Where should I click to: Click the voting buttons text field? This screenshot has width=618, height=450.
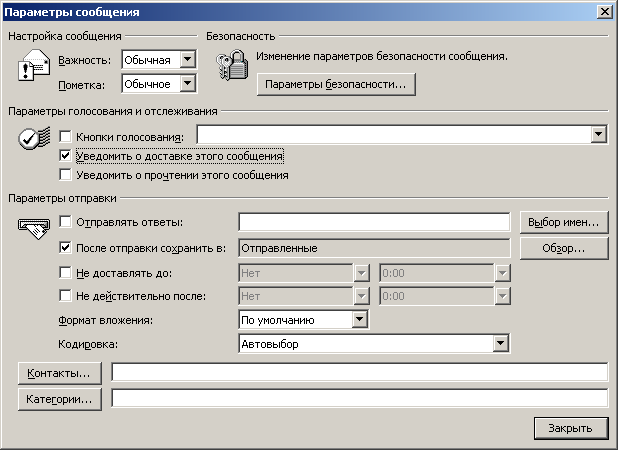coord(394,134)
